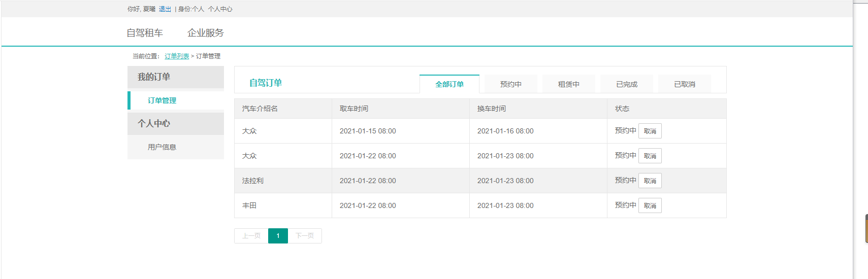
Task: Click the 下一页 pagination button
Action: tap(305, 236)
